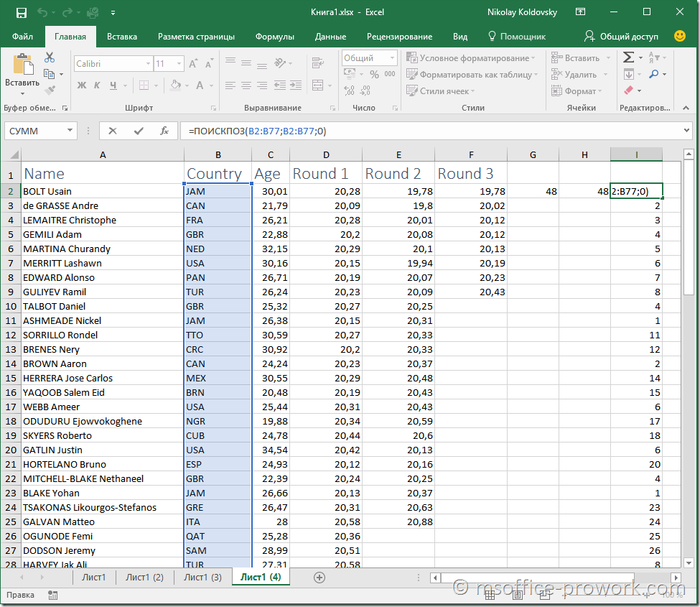The image size is (700, 607).
Task: Toggle align text right
Action: click(262, 85)
